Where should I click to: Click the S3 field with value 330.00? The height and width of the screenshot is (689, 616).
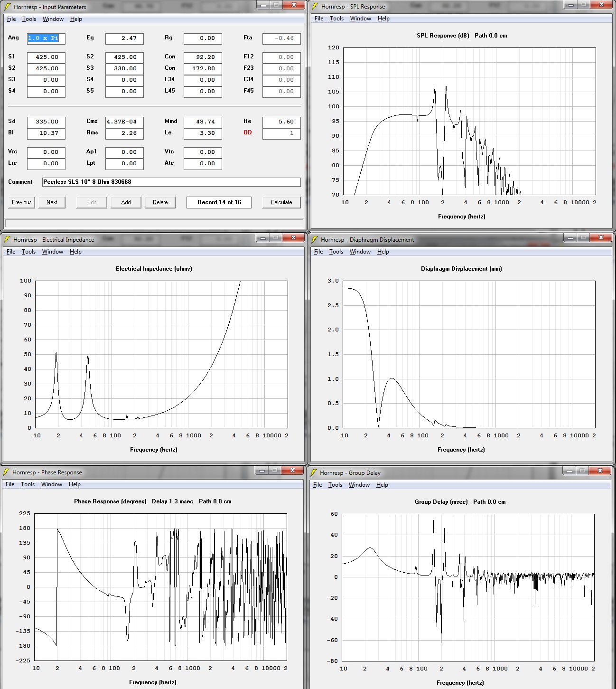tap(124, 69)
